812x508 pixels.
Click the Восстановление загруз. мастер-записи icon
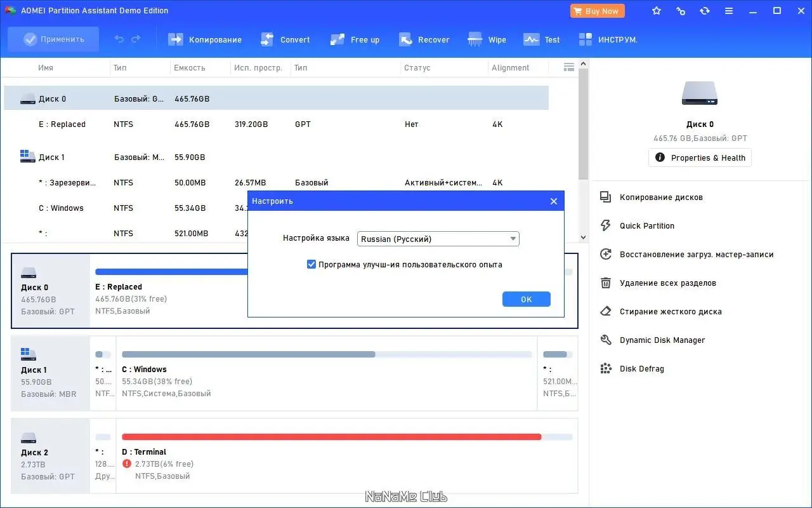pos(606,255)
